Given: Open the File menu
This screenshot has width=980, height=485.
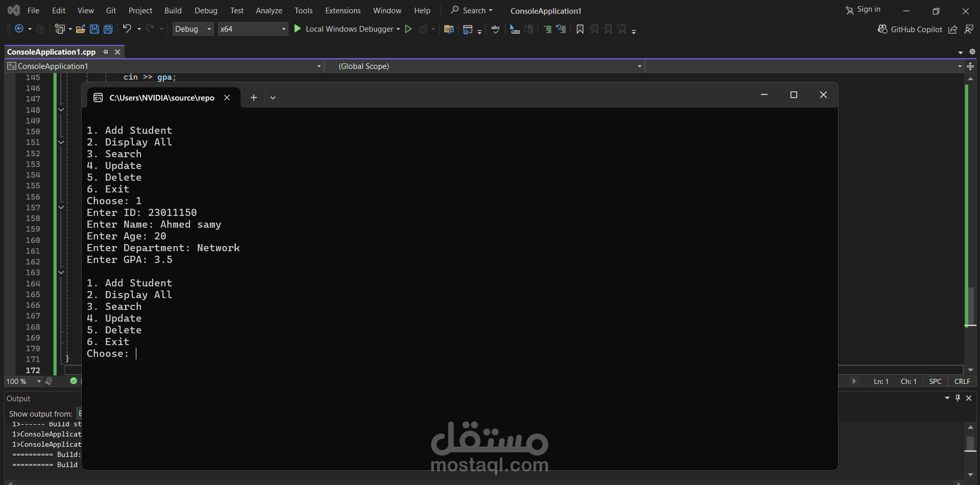Looking at the screenshot, I should [x=33, y=10].
